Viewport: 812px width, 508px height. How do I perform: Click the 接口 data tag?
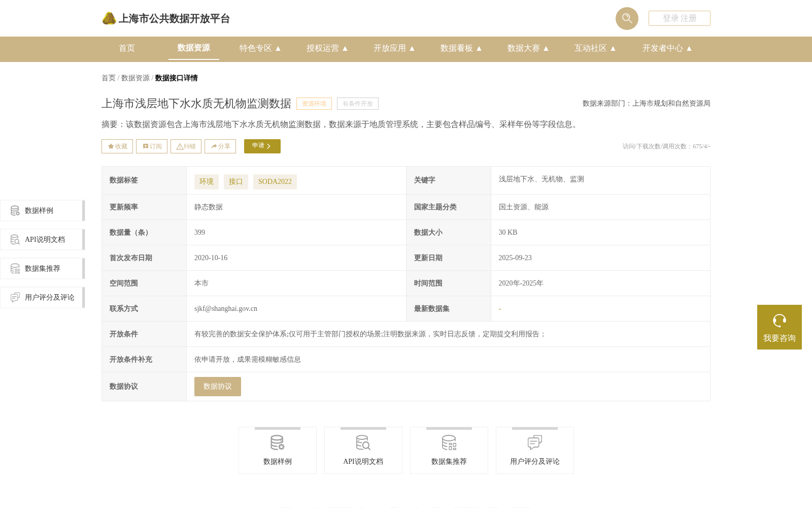tap(236, 182)
